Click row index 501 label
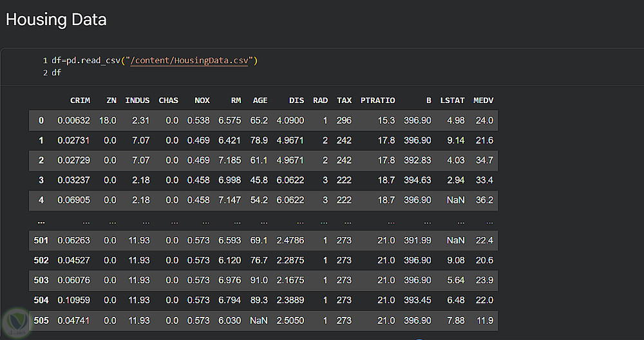The height and width of the screenshot is (340, 644). [x=41, y=240]
